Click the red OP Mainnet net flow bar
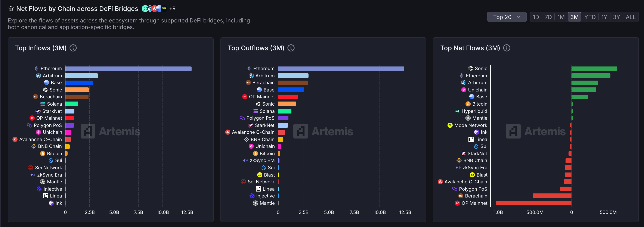Screen dimensions: 644x227 533,203
